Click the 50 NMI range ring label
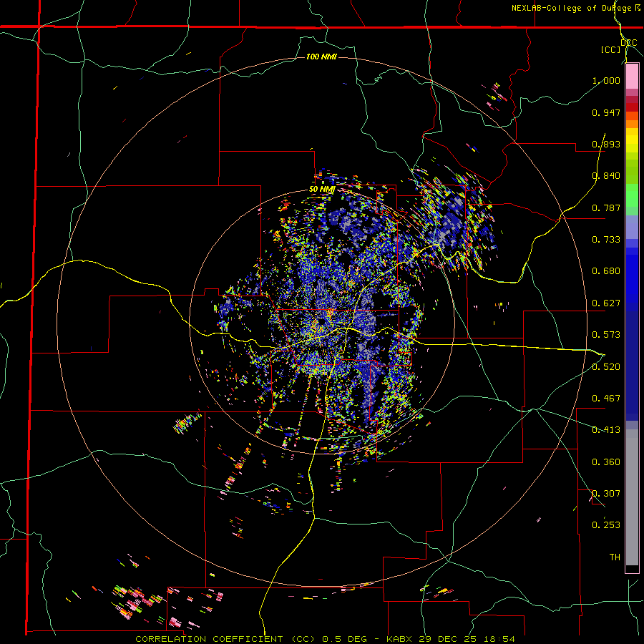The width and height of the screenshot is (644, 644). coord(322,190)
